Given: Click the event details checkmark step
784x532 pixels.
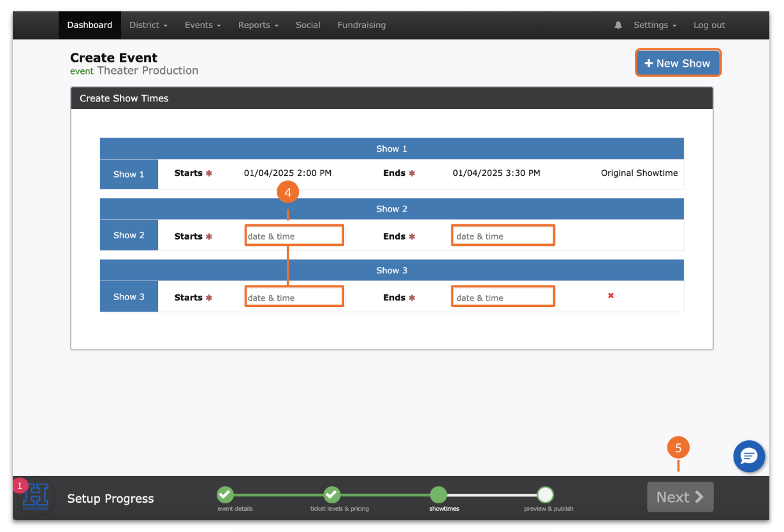Looking at the screenshot, I should pos(225,495).
